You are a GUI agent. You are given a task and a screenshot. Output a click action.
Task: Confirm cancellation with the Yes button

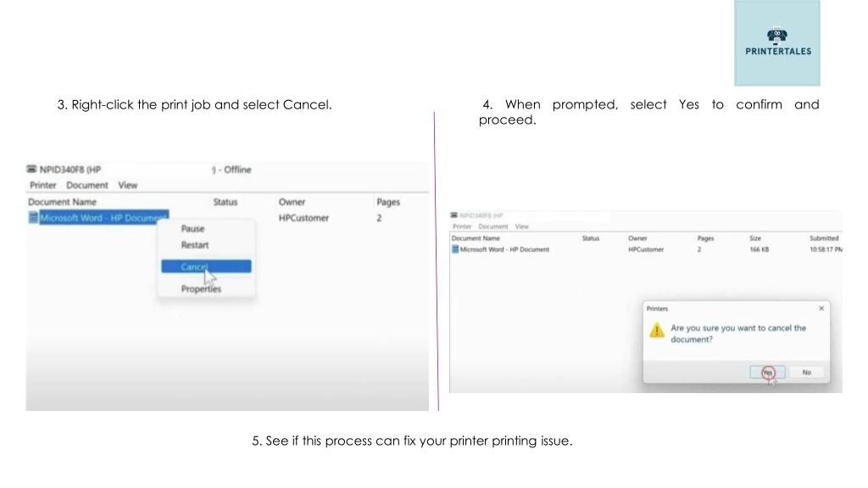click(767, 373)
